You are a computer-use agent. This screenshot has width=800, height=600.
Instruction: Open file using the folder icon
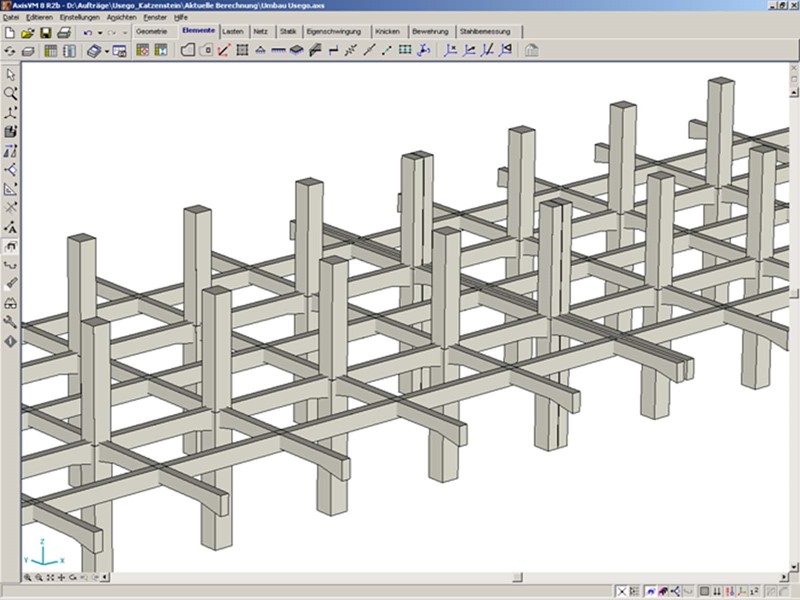point(28,33)
